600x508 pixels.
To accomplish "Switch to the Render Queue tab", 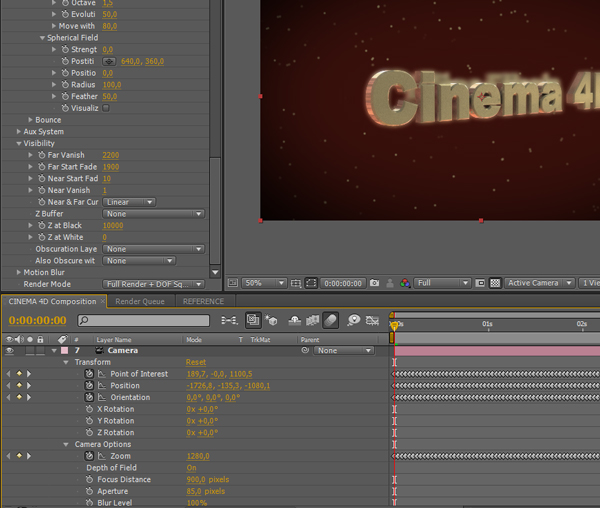I will tap(140, 301).
